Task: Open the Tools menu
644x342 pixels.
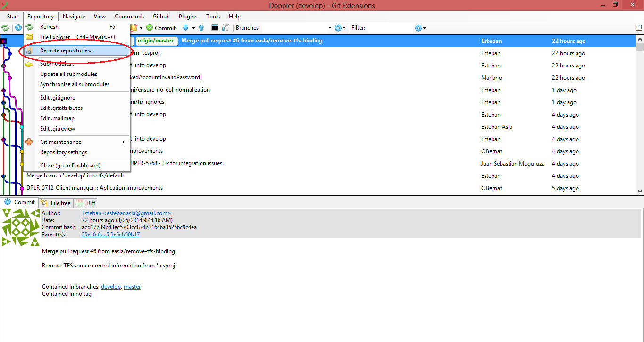Action: 213,16
